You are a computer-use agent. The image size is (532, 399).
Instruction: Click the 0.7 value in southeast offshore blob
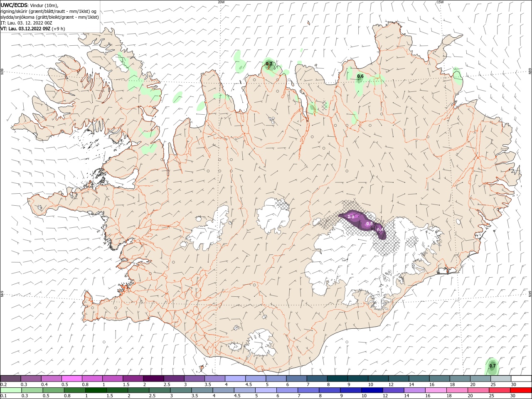coord(493,366)
